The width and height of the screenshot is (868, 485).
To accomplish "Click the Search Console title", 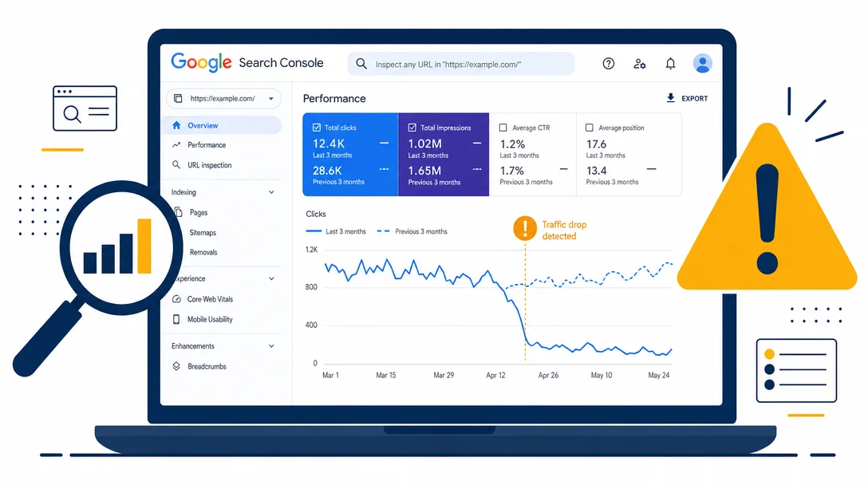I will pyautogui.click(x=281, y=62).
